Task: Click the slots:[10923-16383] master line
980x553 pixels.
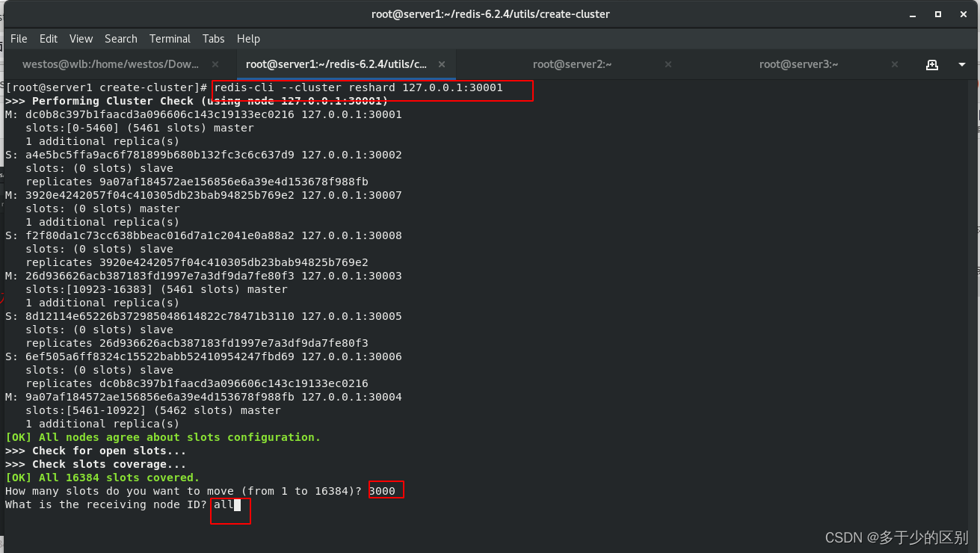Action: [x=156, y=289]
